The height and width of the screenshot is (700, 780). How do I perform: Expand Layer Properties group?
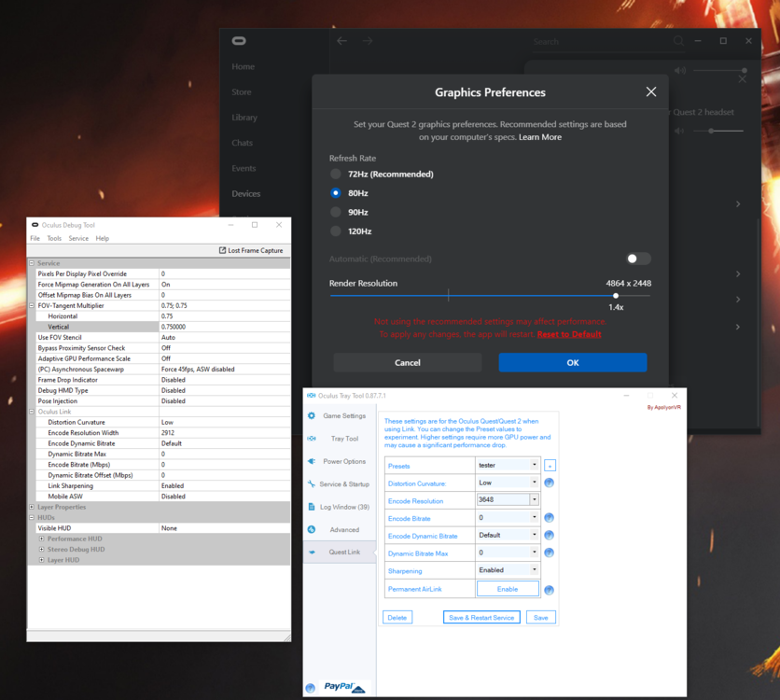pyautogui.click(x=32, y=507)
